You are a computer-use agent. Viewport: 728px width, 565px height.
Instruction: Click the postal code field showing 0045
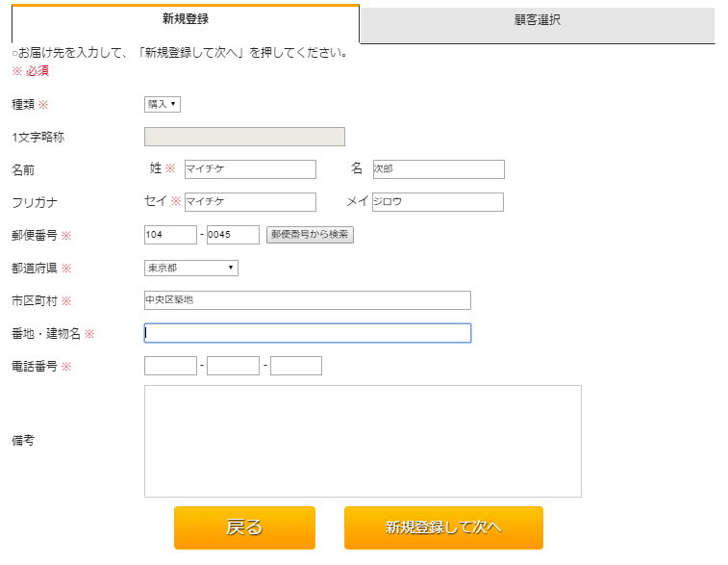(233, 235)
